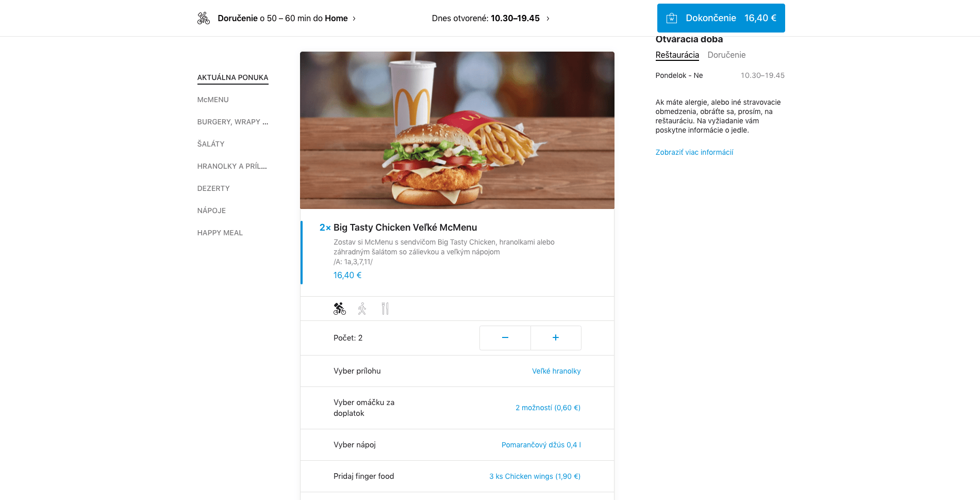The image size is (980, 500).
Task: Open the McMENU category in sidebar
Action: (x=213, y=100)
